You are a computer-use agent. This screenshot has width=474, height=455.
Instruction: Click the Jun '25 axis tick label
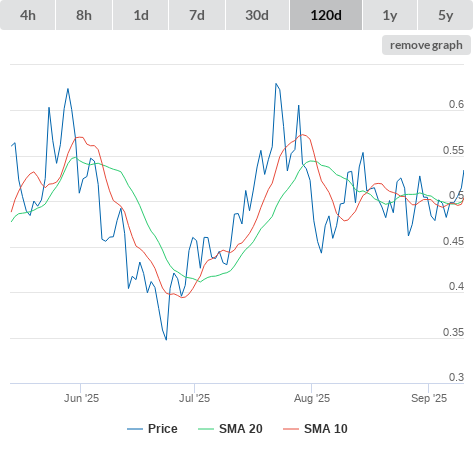(81, 398)
